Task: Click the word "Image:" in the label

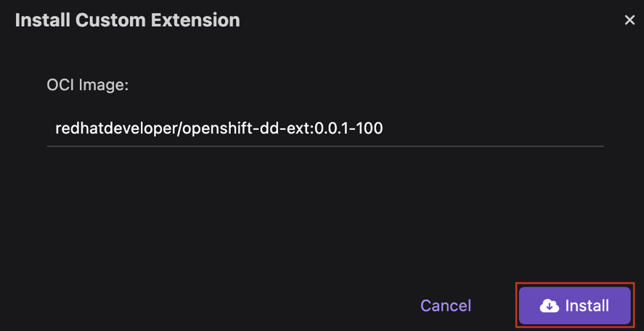Action: tap(103, 85)
